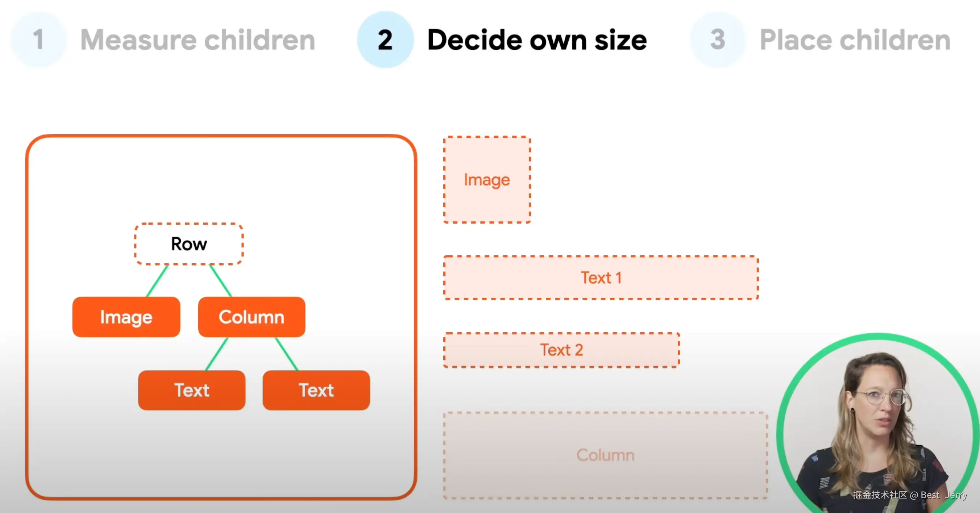This screenshot has height=513, width=980.
Task: Click the step 3 number circle
Action: [x=718, y=39]
